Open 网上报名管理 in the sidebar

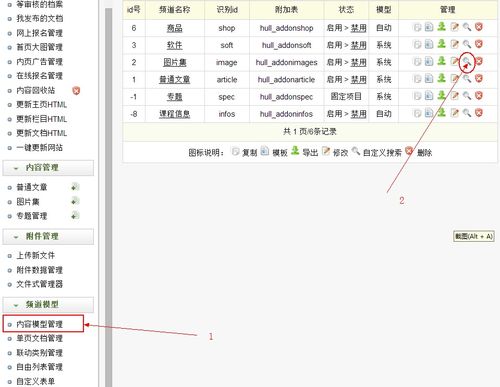tap(40, 33)
